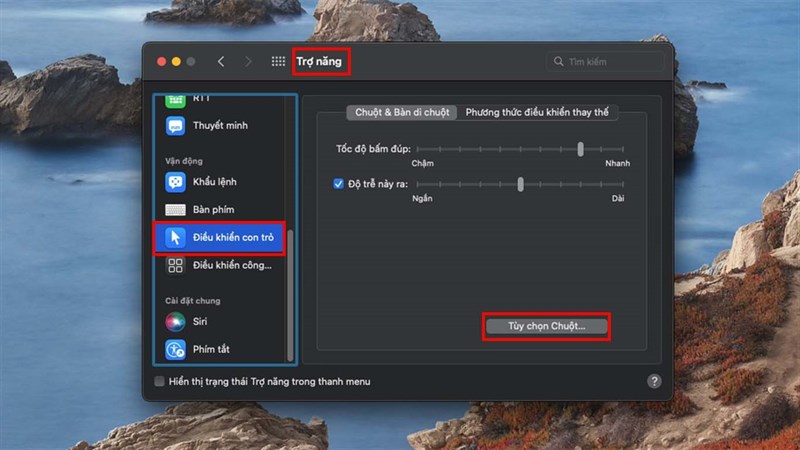Click the Siri icon in sidebar
Viewport: 800px width, 450px height.
coord(176,321)
